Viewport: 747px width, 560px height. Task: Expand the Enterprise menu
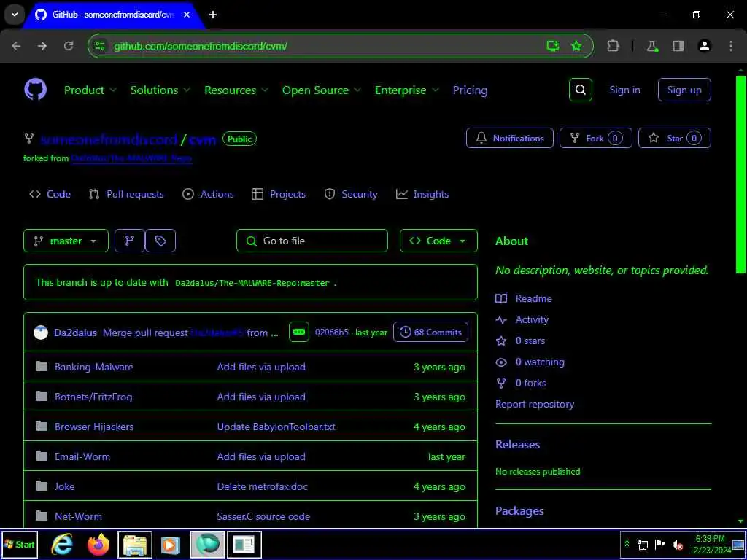(x=407, y=90)
